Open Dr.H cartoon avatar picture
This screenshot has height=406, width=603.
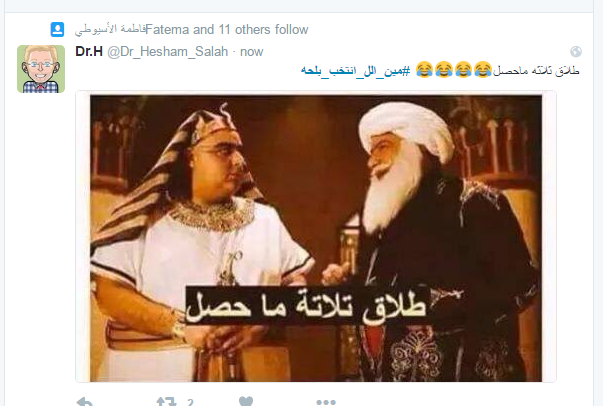41,69
